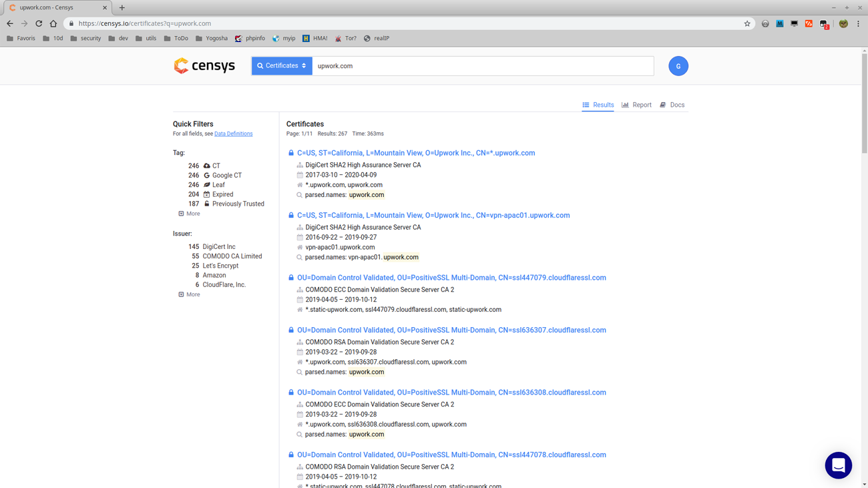The width and height of the screenshot is (868, 488).
Task: Expand More under Issuer filters
Action: 189,294
